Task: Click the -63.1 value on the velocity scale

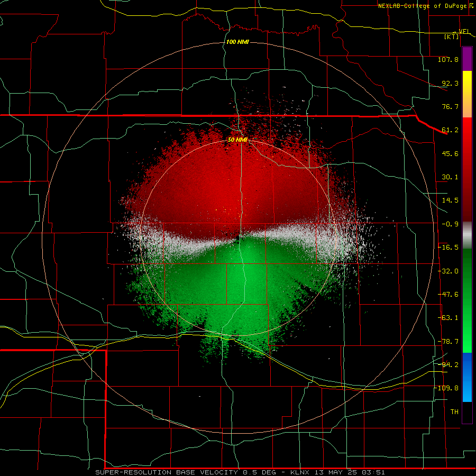Action: coord(448,318)
